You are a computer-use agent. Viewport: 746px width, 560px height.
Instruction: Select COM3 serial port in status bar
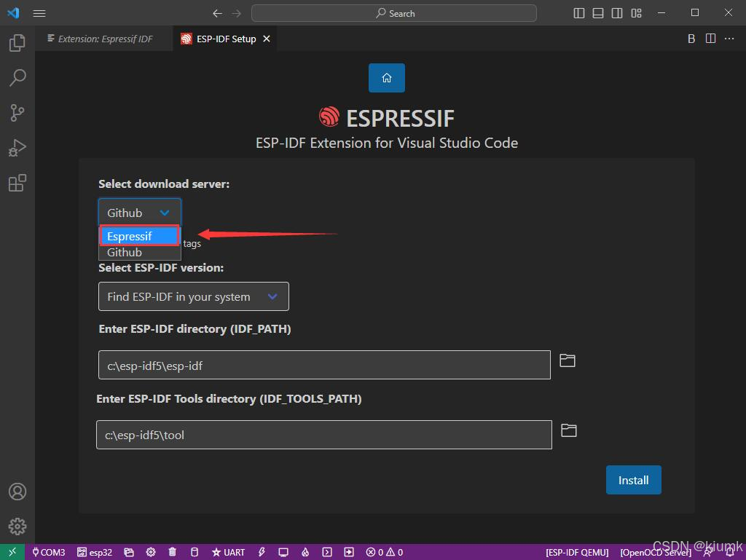point(49,552)
